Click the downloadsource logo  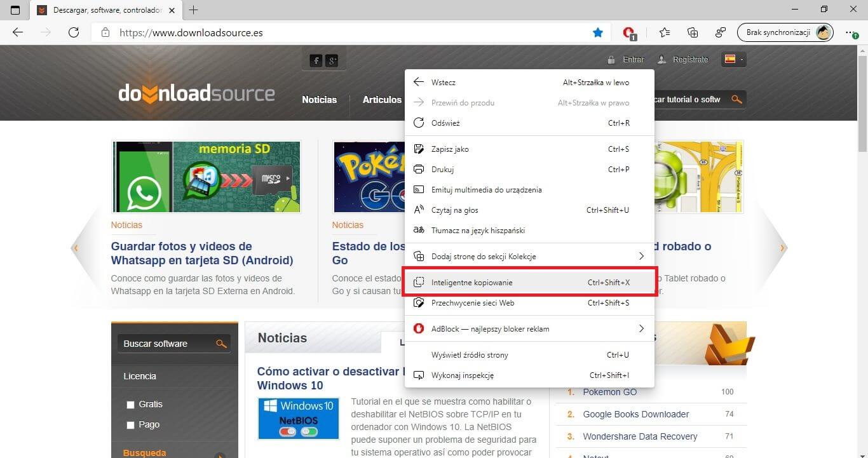pyautogui.click(x=196, y=94)
